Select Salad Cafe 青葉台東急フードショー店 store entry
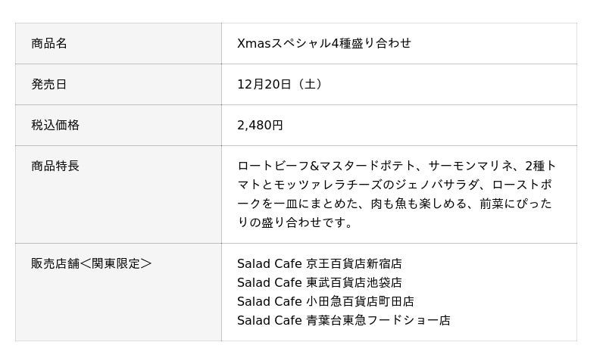606x364 pixels. (x=343, y=321)
